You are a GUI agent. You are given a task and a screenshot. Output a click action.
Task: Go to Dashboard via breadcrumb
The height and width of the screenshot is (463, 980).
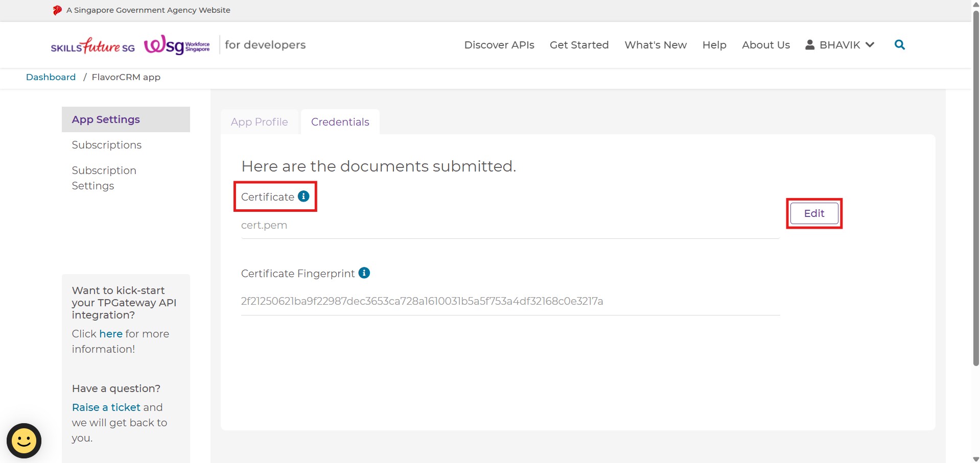click(51, 77)
